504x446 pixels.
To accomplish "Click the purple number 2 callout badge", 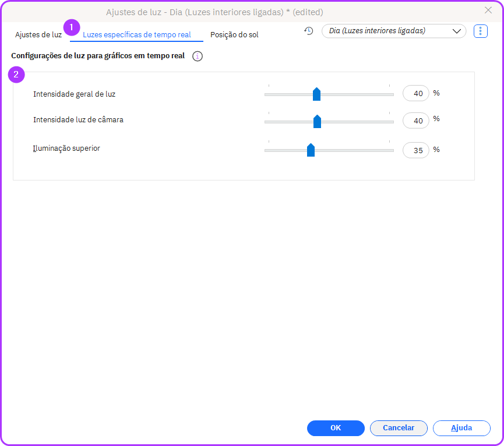I will (x=16, y=75).
